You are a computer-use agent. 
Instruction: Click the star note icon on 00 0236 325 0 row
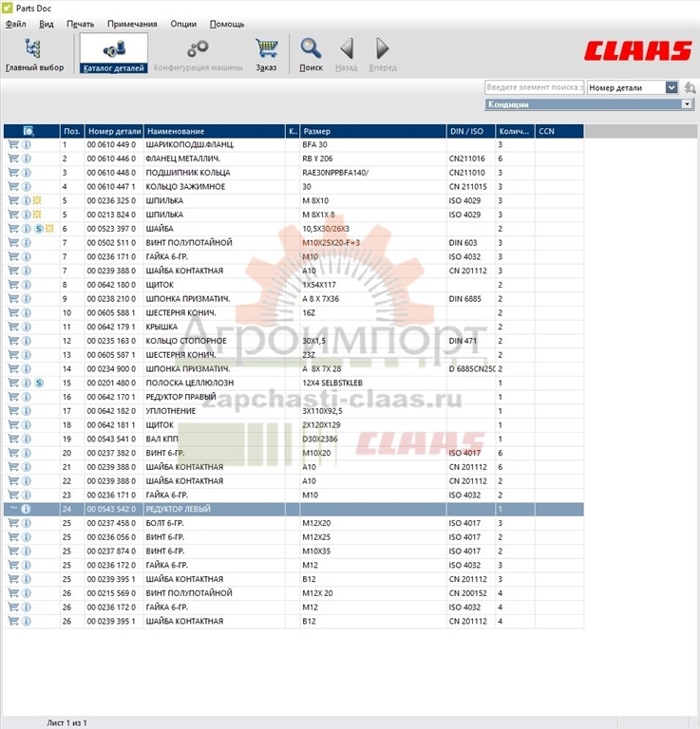click(37, 200)
